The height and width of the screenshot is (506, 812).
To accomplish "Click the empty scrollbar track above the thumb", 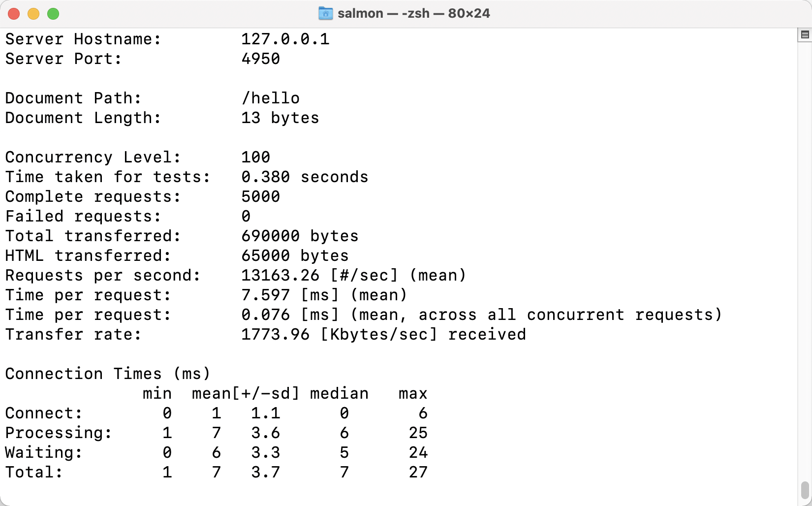I will point(805,246).
